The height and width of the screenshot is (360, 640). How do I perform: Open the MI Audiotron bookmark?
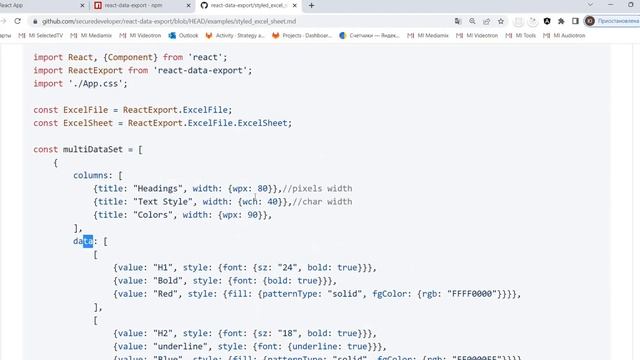click(564, 36)
